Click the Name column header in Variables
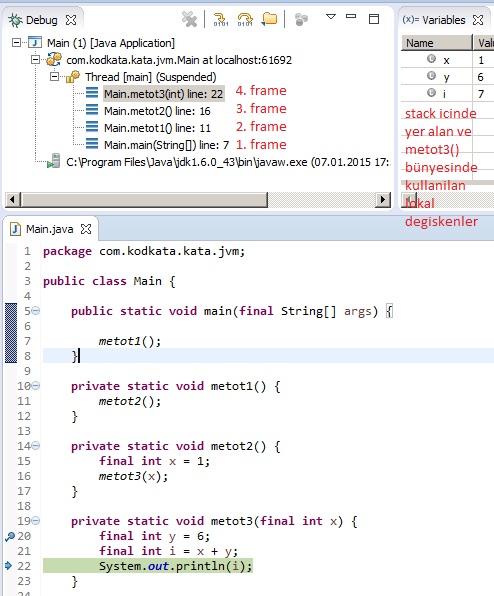This screenshot has height=596, width=494. point(437,43)
